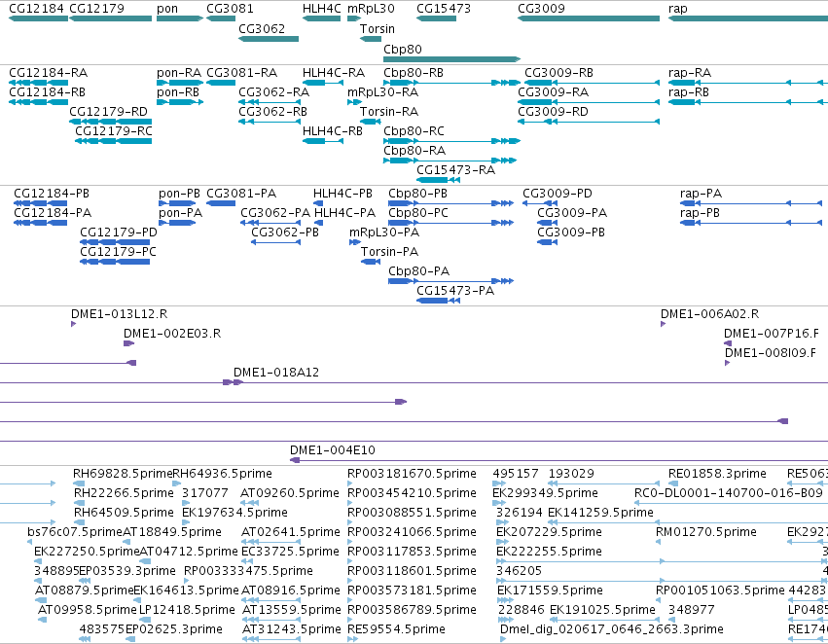The width and height of the screenshot is (828, 644).
Task: Select EST RE01858.3prime
Action: pyautogui.click(x=673, y=483)
